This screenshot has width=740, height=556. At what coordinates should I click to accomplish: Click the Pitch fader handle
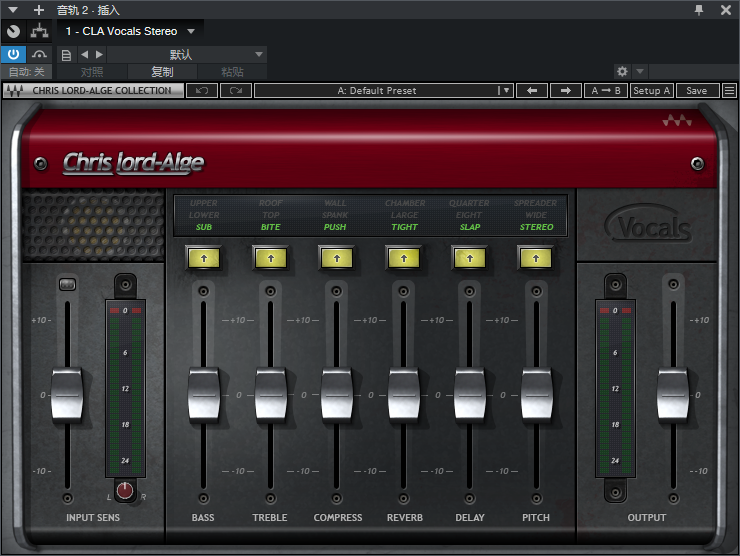coord(537,395)
